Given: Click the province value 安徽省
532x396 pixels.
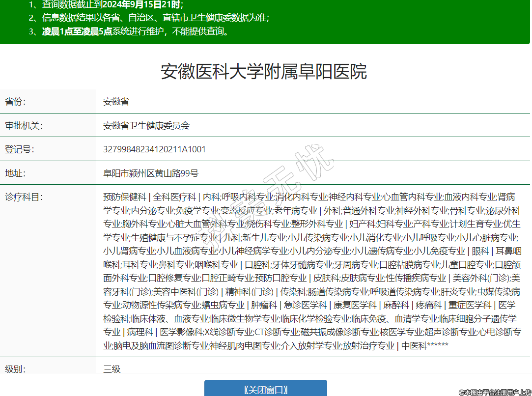Looking at the screenshot, I should pos(116,102).
